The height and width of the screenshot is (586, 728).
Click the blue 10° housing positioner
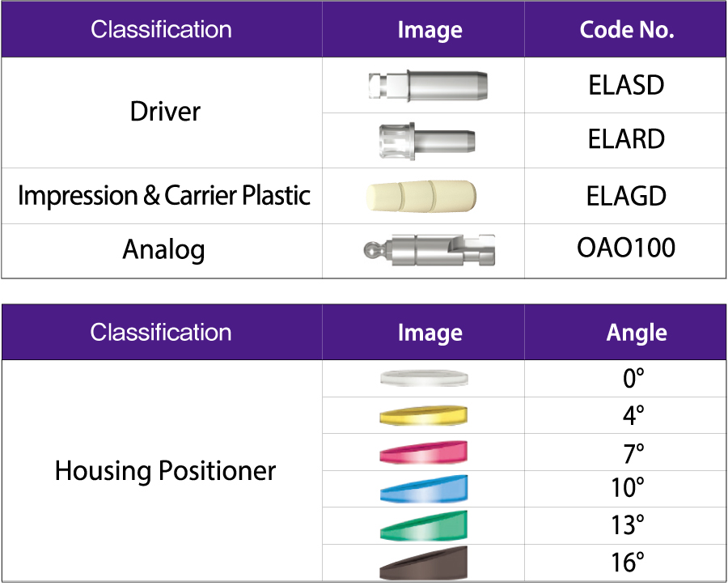click(x=424, y=489)
